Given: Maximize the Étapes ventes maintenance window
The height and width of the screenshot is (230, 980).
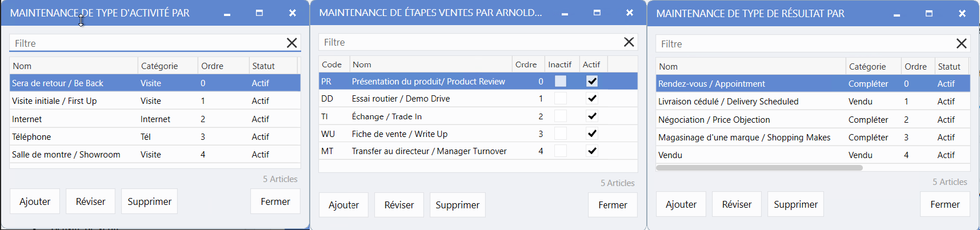Looking at the screenshot, I should [x=597, y=13].
